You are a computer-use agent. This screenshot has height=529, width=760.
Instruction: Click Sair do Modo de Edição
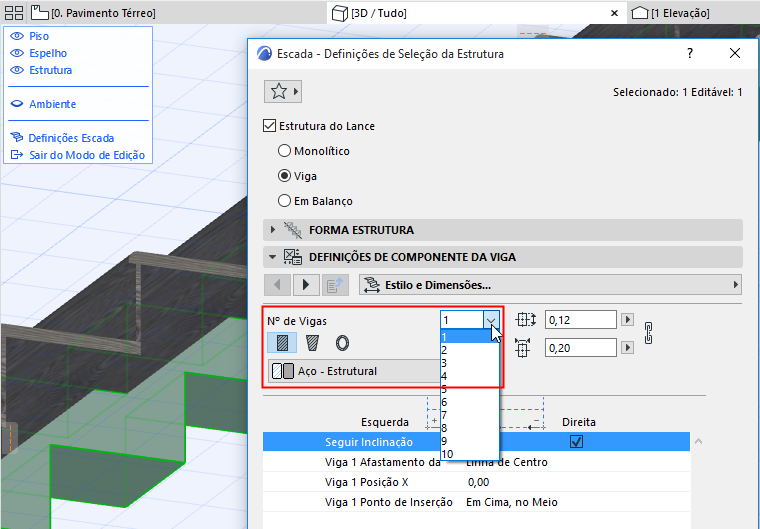coord(87,155)
